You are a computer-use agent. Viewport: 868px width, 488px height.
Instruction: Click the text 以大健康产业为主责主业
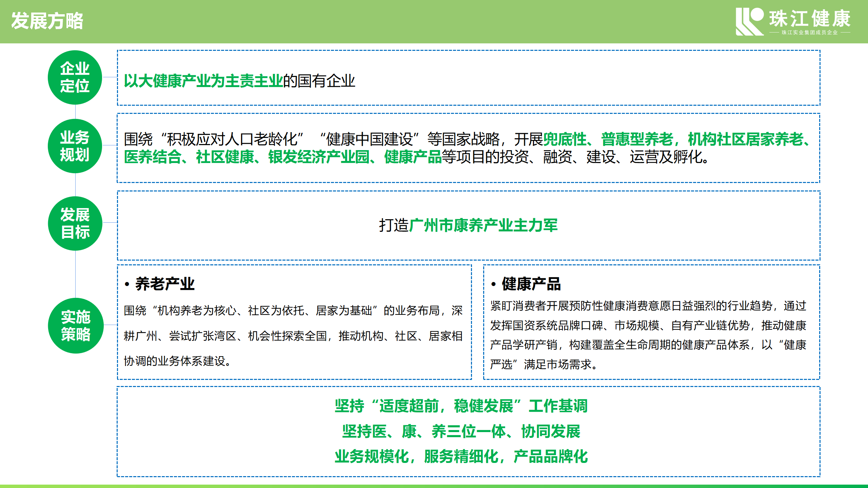click(x=203, y=81)
